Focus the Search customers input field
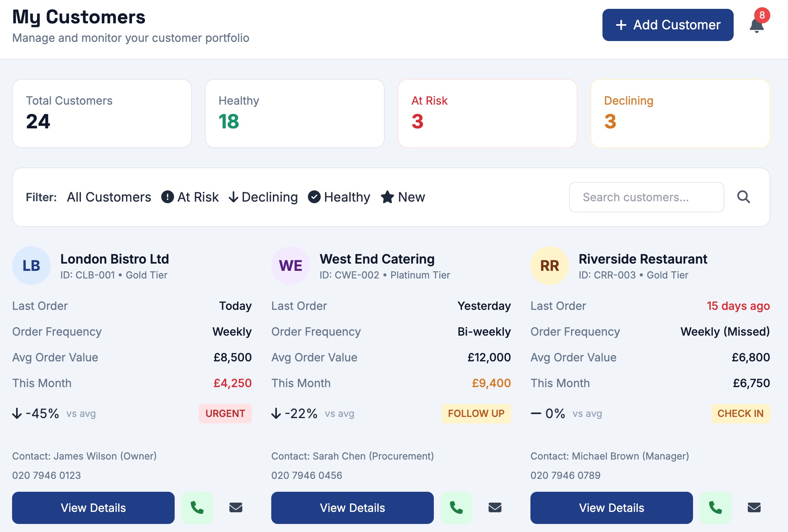 (646, 197)
